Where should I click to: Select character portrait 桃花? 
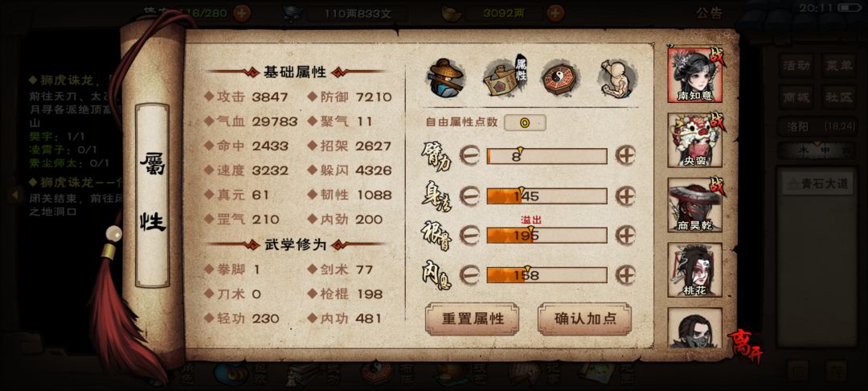click(x=694, y=270)
